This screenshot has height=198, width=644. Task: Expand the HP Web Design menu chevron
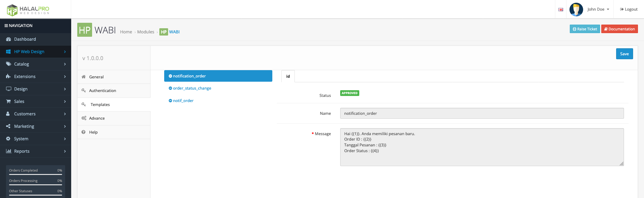[65, 52]
